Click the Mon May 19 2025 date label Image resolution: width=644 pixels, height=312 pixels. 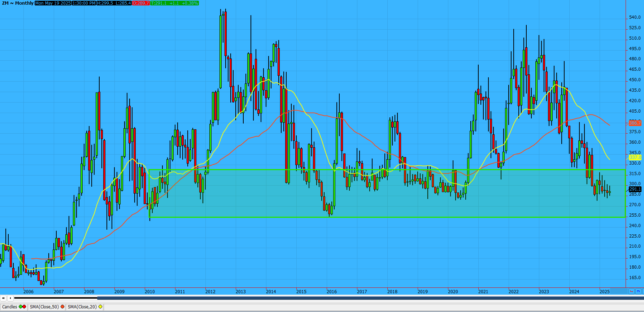pos(53,3)
